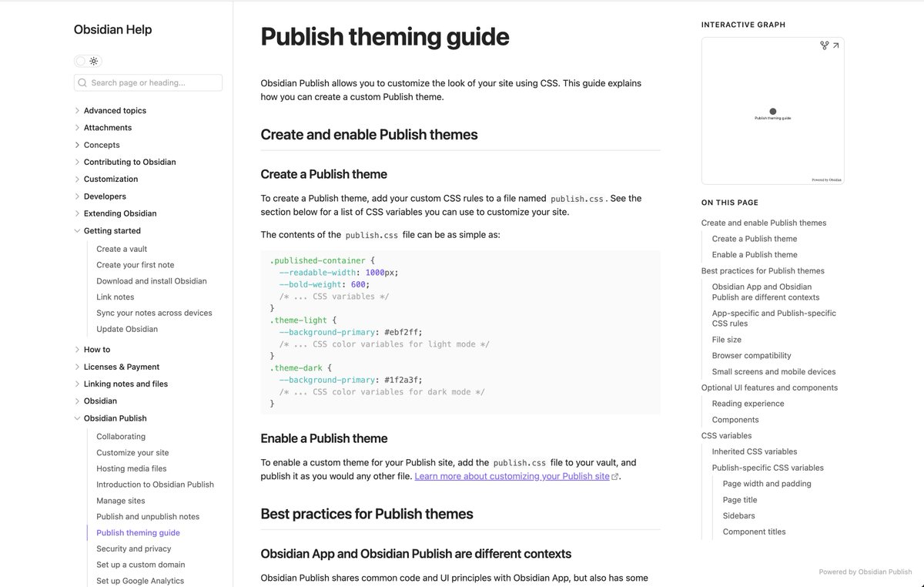Image resolution: width=924 pixels, height=587 pixels.
Task: Jump to Browser compatibility outline entry
Action: (752, 356)
